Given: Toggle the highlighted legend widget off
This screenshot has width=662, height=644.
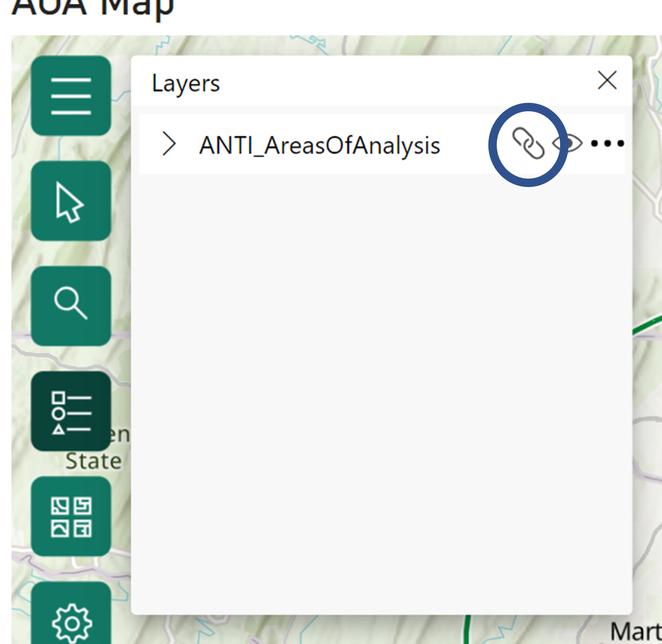Looking at the screenshot, I should 71,410.
